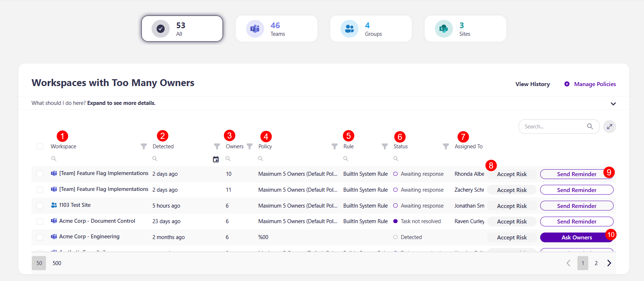Expand the 'What should I do here' details
Image resolution: width=644 pixels, height=281 pixels.
coord(613,103)
